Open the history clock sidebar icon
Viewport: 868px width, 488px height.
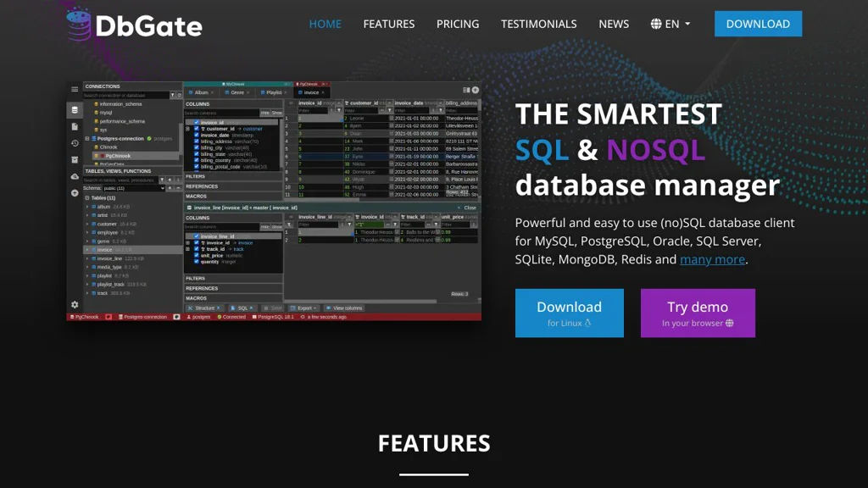click(75, 143)
